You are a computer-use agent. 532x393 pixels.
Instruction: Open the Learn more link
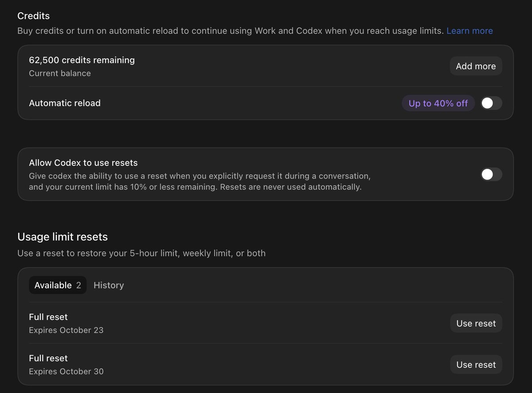469,31
